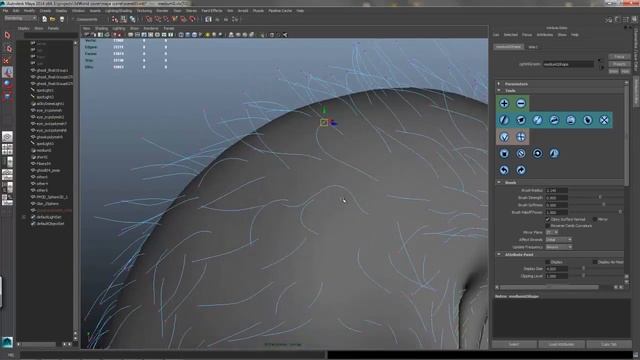Open the Update Frequency dropdown

point(559,247)
